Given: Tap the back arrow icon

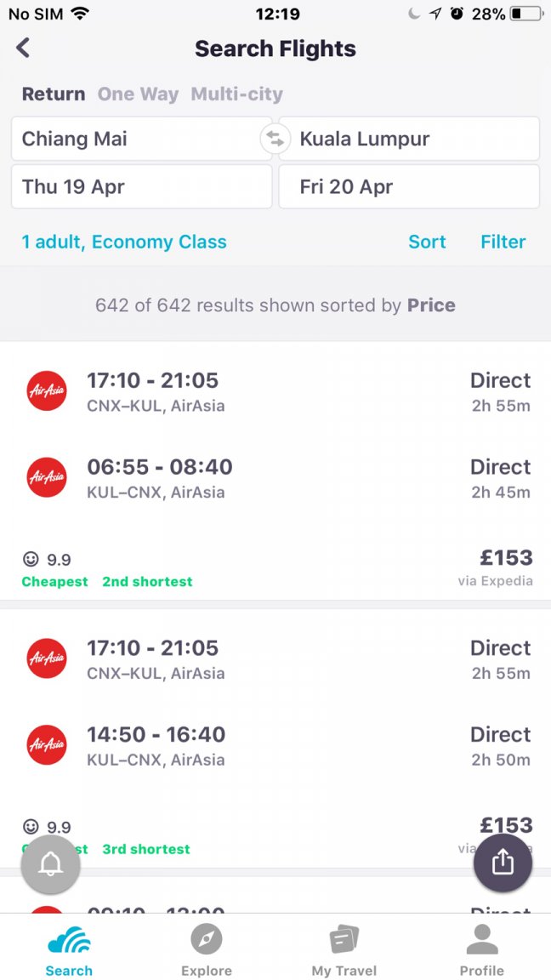Looking at the screenshot, I should (x=23, y=48).
